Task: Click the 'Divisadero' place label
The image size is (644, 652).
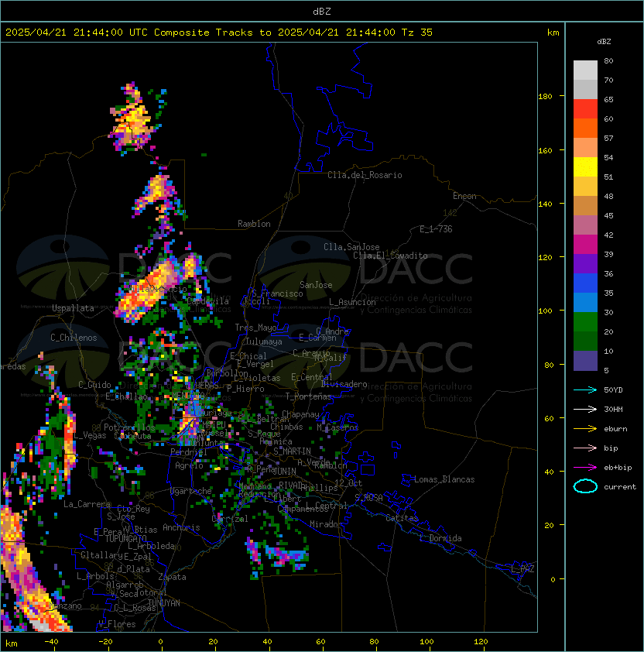Action: click(344, 384)
